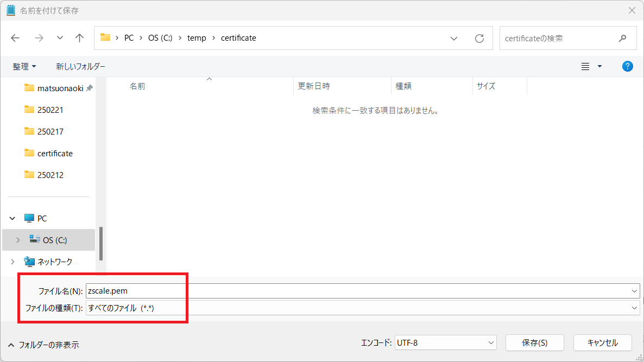This screenshot has width=644, height=362.
Task: Open the address bar history dropdown arrow
Action: point(454,37)
